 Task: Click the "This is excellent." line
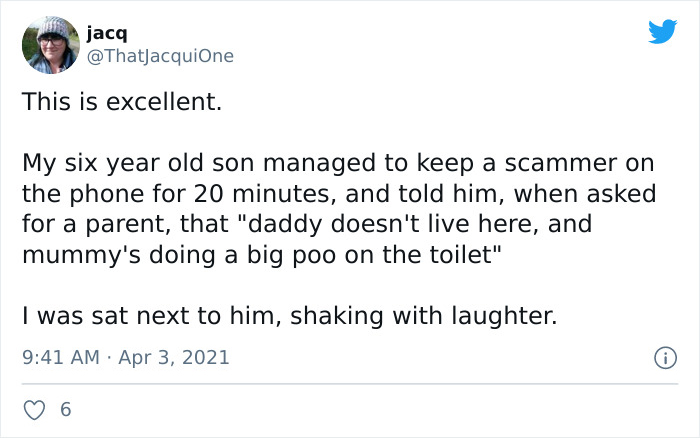pyautogui.click(x=121, y=100)
